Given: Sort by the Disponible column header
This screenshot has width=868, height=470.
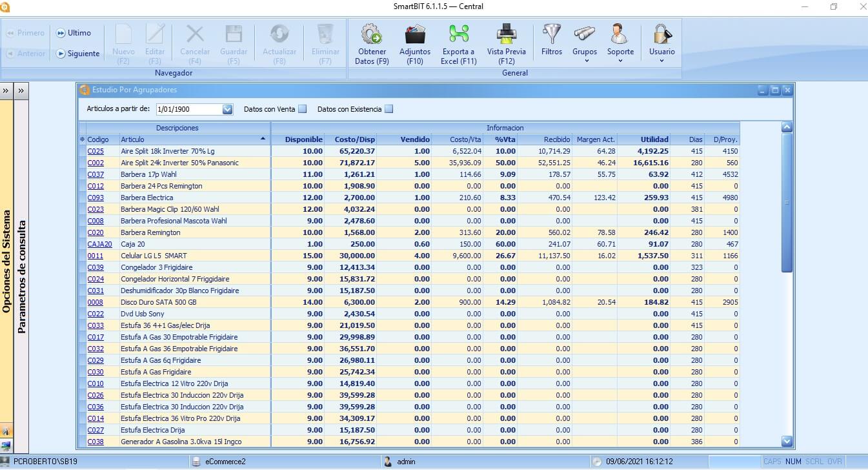Looking at the screenshot, I should (298, 139).
